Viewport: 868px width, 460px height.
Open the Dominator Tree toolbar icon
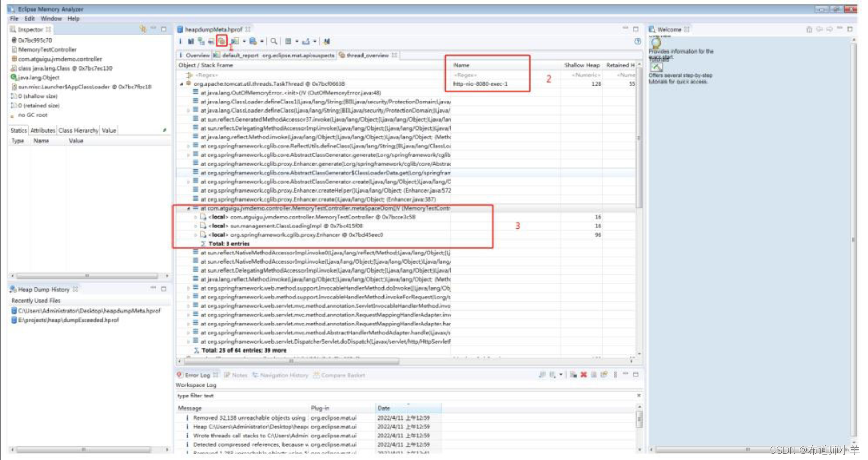[201, 41]
